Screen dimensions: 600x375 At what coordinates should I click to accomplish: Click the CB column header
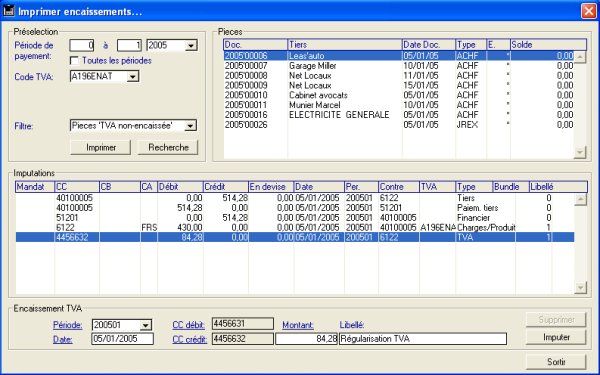pyautogui.click(x=120, y=187)
